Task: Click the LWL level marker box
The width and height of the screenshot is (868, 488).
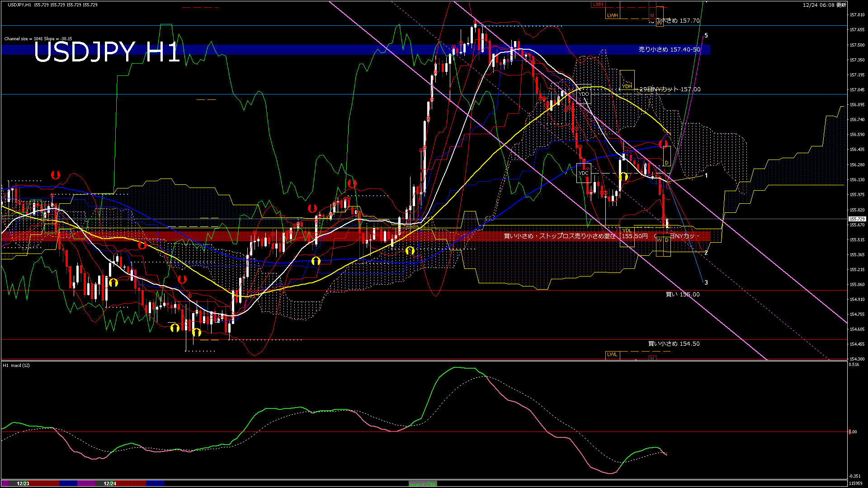Action: [x=612, y=354]
